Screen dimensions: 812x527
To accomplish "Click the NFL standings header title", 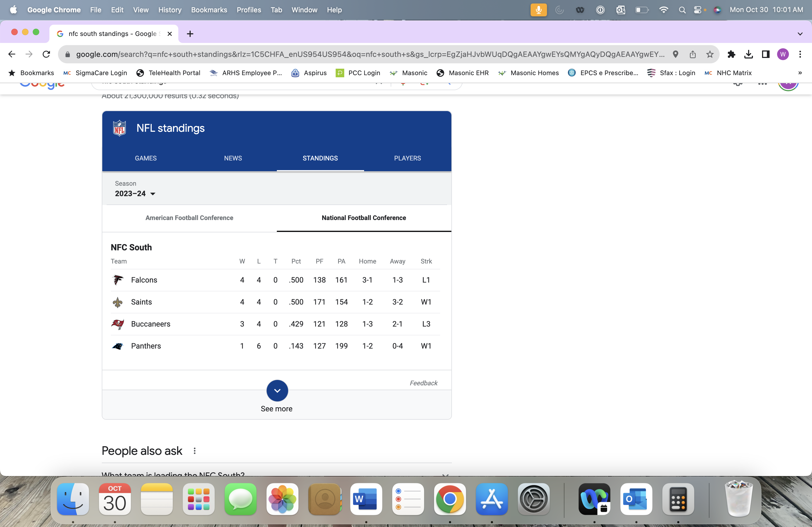I will 171,128.
